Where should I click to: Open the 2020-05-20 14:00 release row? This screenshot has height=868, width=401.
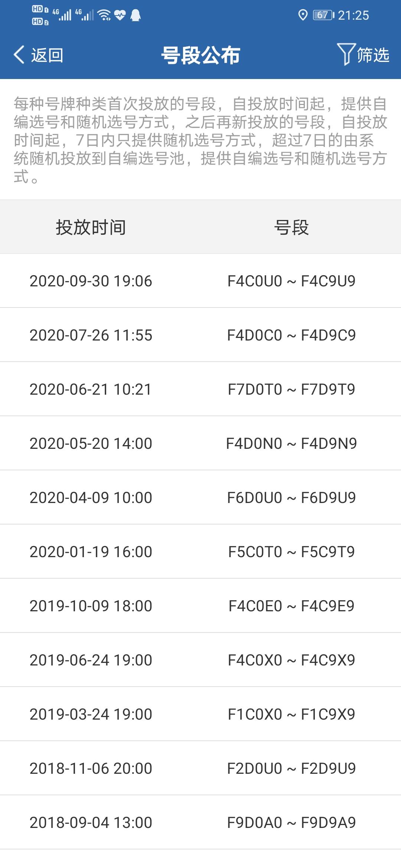click(x=200, y=443)
